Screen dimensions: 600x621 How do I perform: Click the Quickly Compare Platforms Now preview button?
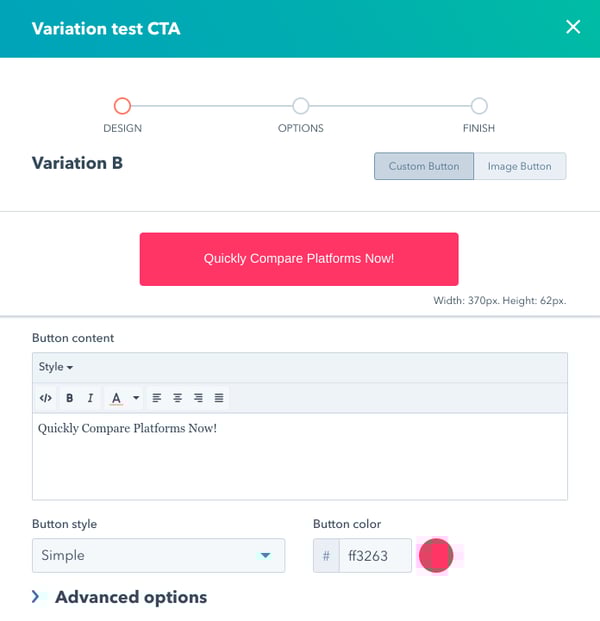click(x=299, y=259)
